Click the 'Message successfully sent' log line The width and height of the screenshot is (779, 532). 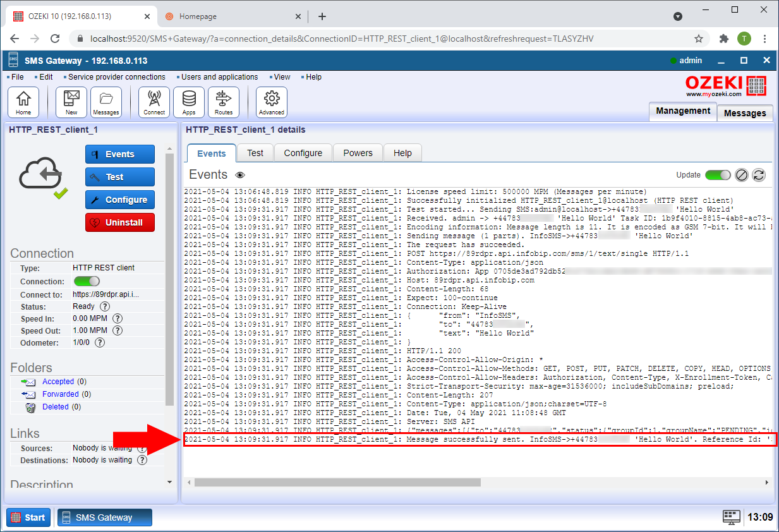pyautogui.click(x=480, y=439)
